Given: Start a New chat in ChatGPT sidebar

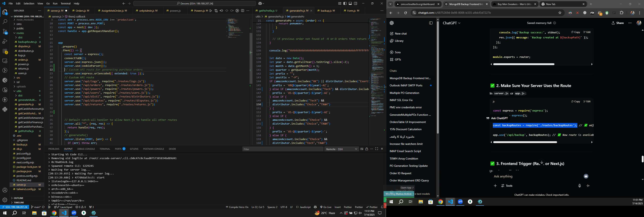Looking at the screenshot, I should [398, 34].
